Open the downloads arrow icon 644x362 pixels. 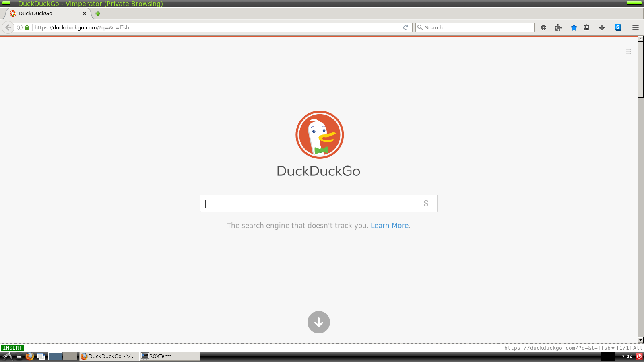pyautogui.click(x=602, y=27)
